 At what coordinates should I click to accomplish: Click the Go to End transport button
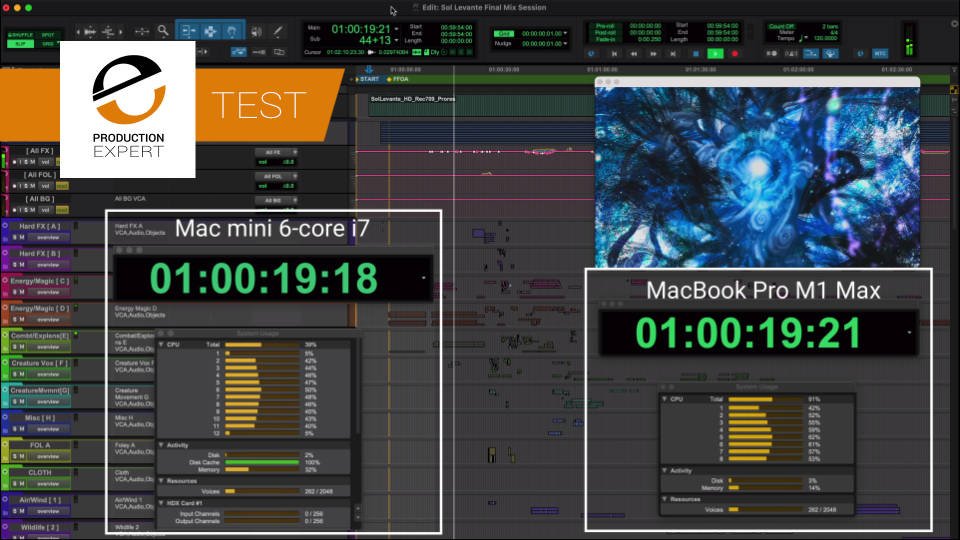(673, 54)
